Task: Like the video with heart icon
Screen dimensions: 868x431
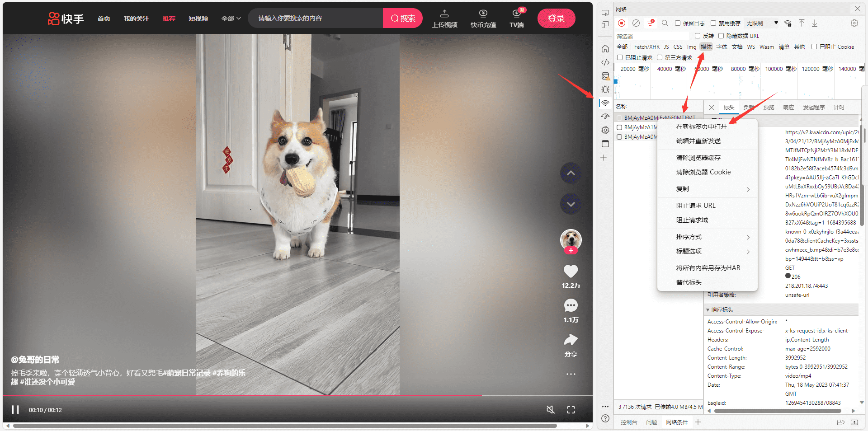Action: tap(571, 271)
